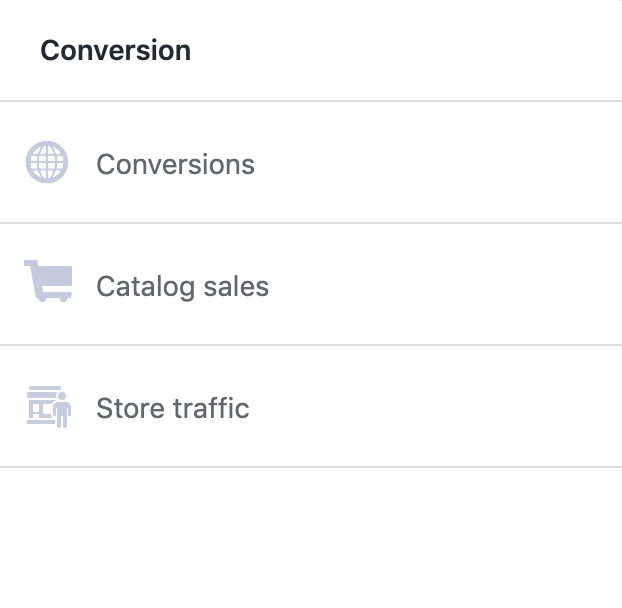The width and height of the screenshot is (622, 608).
Task: Click the Catalog sales label text
Action: pyautogui.click(x=182, y=287)
